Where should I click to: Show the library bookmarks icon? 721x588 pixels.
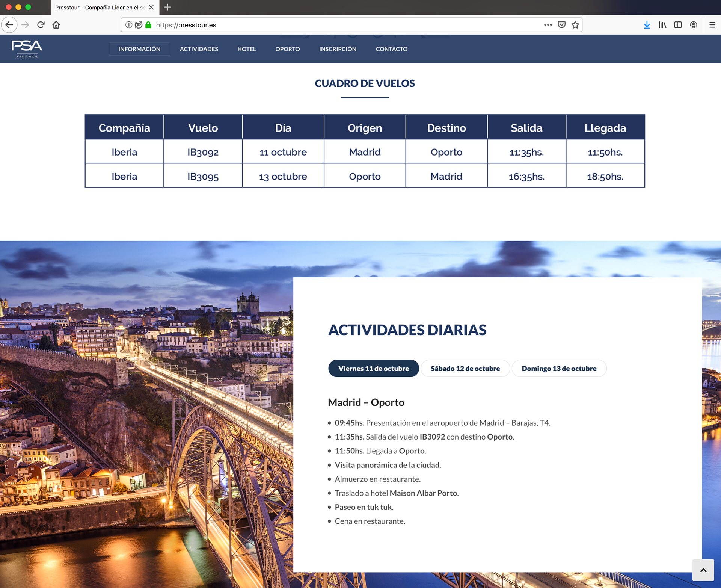point(662,25)
